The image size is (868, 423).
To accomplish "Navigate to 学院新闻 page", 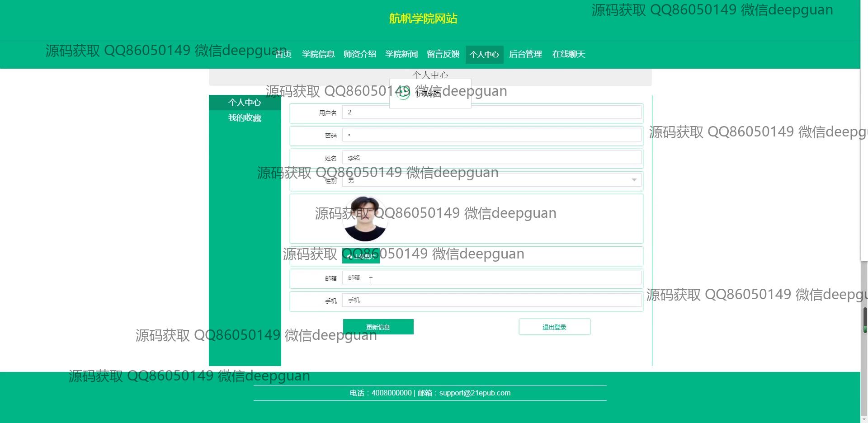I will pyautogui.click(x=401, y=54).
